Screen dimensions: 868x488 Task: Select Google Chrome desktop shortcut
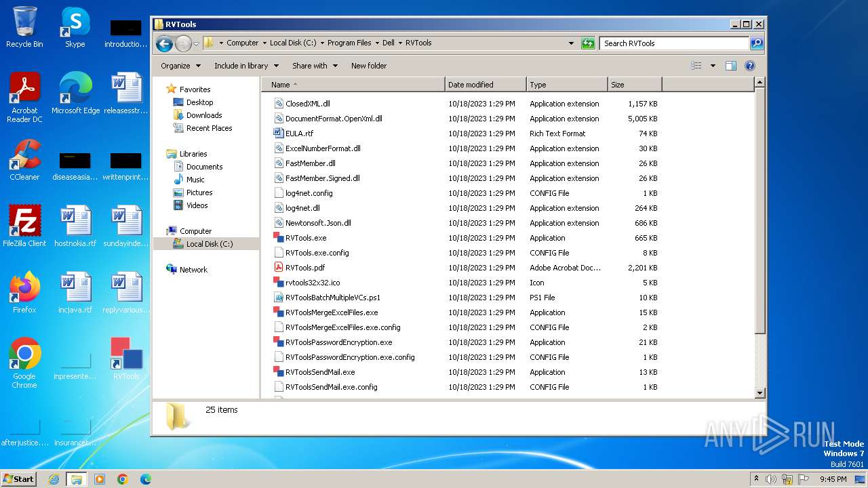[x=24, y=363]
